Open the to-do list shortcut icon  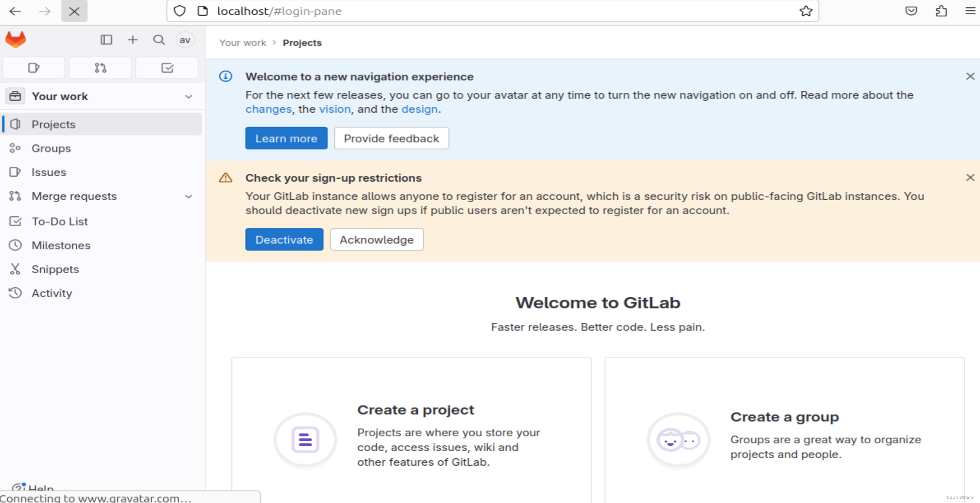point(167,68)
